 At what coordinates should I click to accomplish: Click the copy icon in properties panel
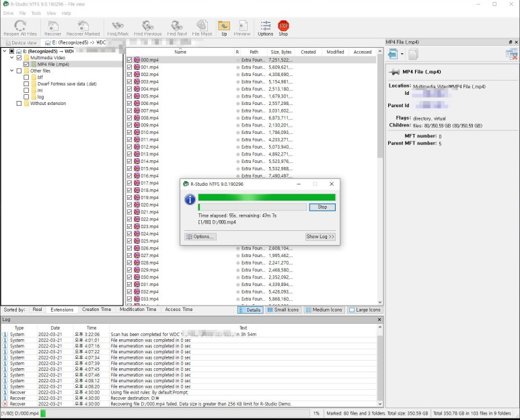413,54
